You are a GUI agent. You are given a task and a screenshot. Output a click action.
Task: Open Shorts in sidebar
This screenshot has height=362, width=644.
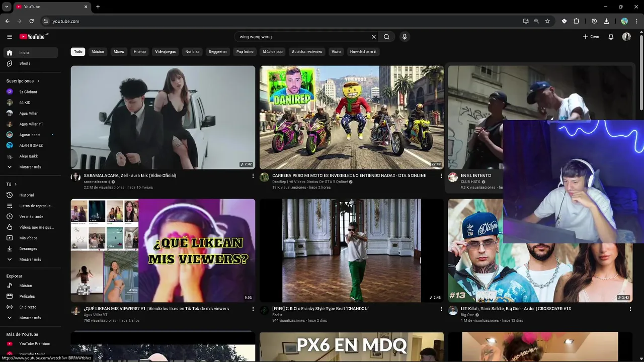(31, 63)
